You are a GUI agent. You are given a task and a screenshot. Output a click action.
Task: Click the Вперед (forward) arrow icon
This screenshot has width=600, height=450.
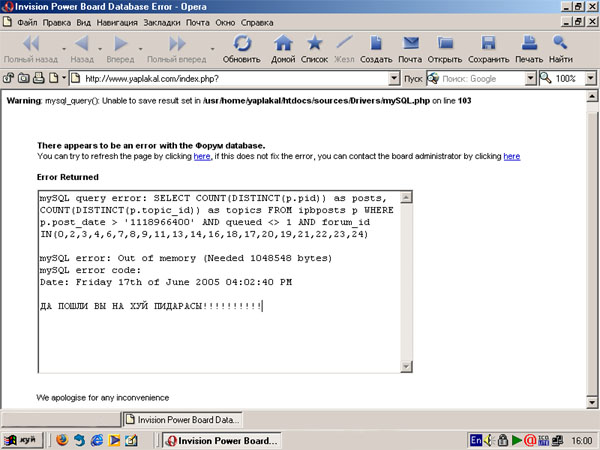point(121,43)
